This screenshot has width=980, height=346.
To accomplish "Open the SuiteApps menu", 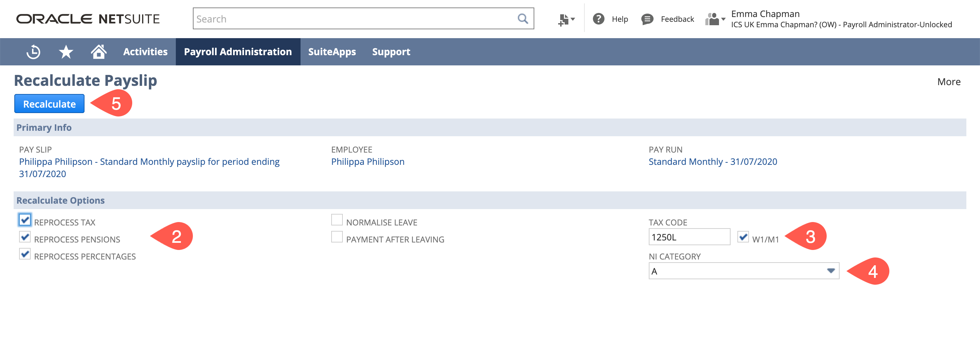I will pos(332,51).
